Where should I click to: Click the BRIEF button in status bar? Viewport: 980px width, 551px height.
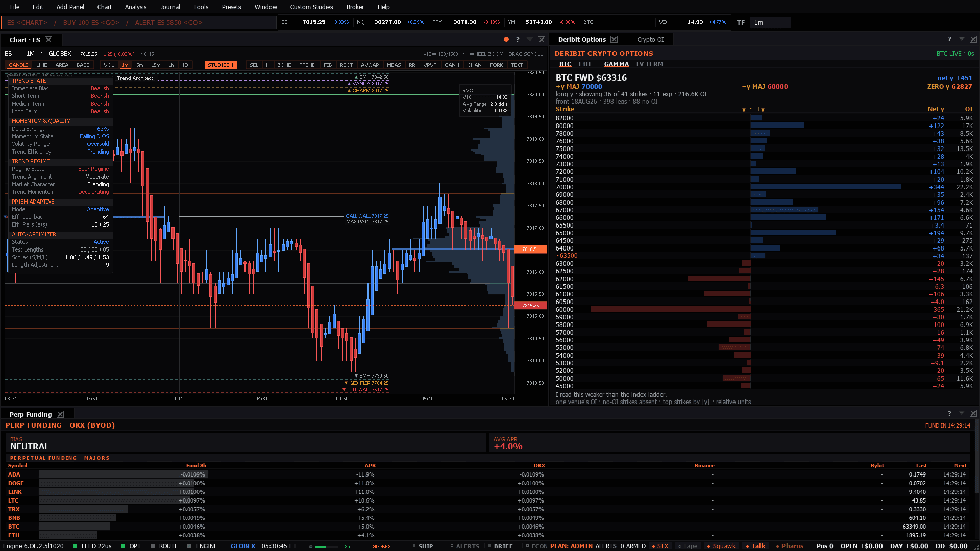point(500,546)
